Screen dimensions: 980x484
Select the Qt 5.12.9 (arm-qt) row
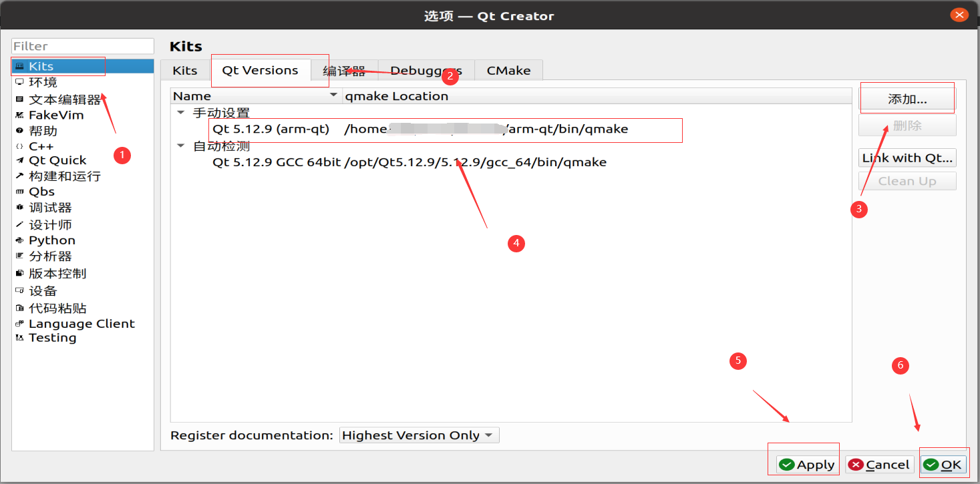point(511,129)
